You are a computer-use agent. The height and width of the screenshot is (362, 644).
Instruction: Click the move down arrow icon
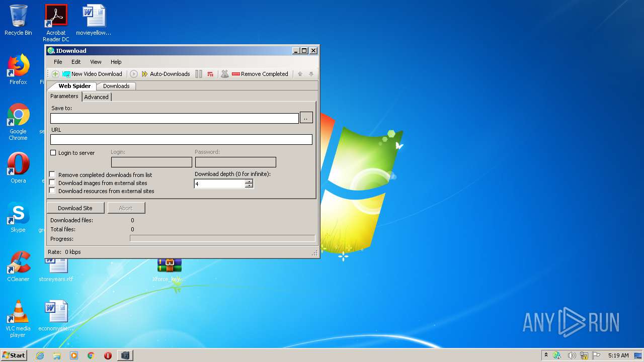coord(311,74)
